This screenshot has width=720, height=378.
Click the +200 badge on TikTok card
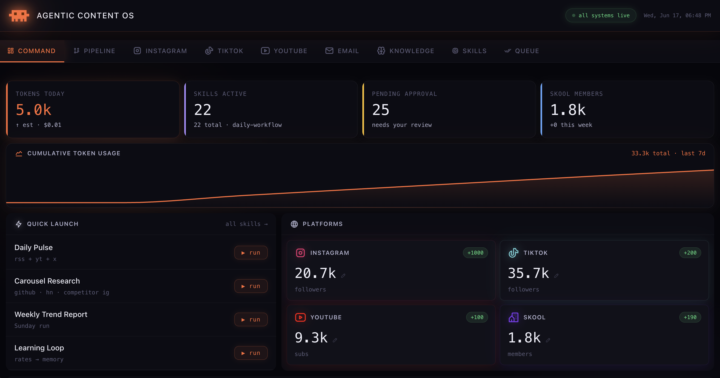(x=690, y=253)
